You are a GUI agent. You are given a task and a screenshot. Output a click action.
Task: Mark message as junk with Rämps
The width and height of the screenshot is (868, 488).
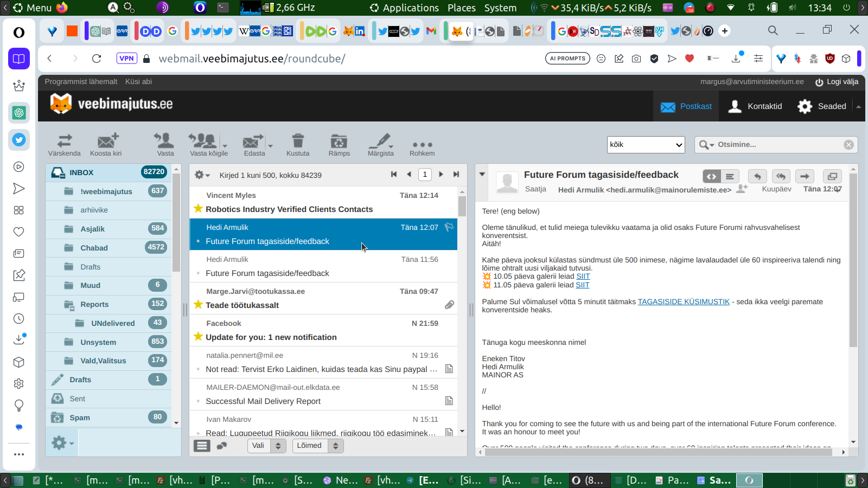(339, 141)
